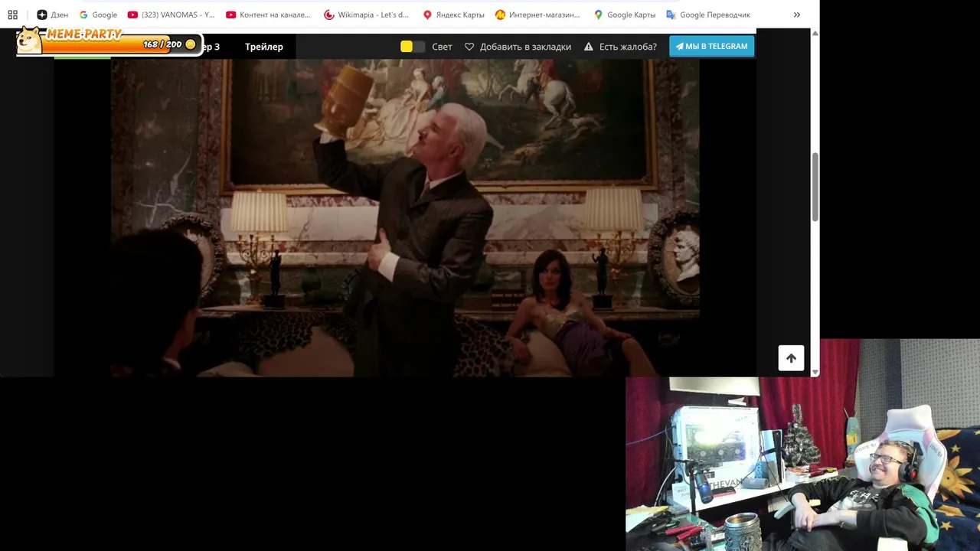Open the Яндекс Карты bookmark
This screenshot has height=551, width=980.
[453, 15]
